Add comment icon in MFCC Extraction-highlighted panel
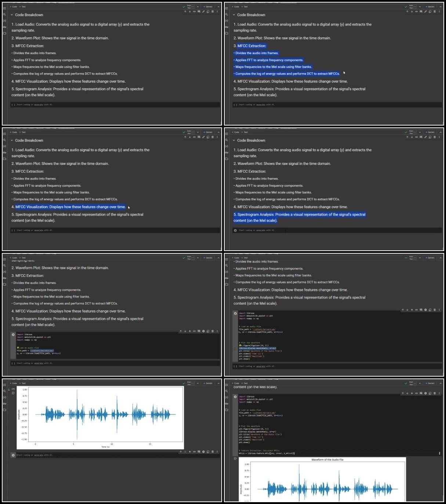The height and width of the screenshot is (504, 446). click(x=421, y=11)
